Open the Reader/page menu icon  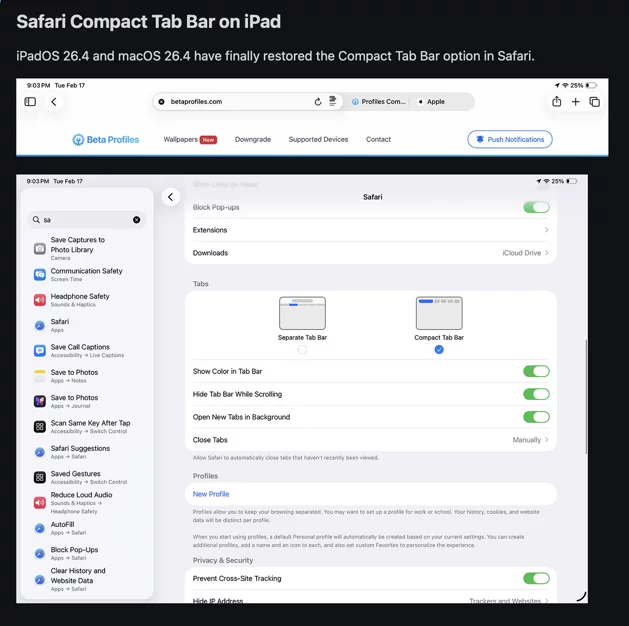tap(333, 101)
